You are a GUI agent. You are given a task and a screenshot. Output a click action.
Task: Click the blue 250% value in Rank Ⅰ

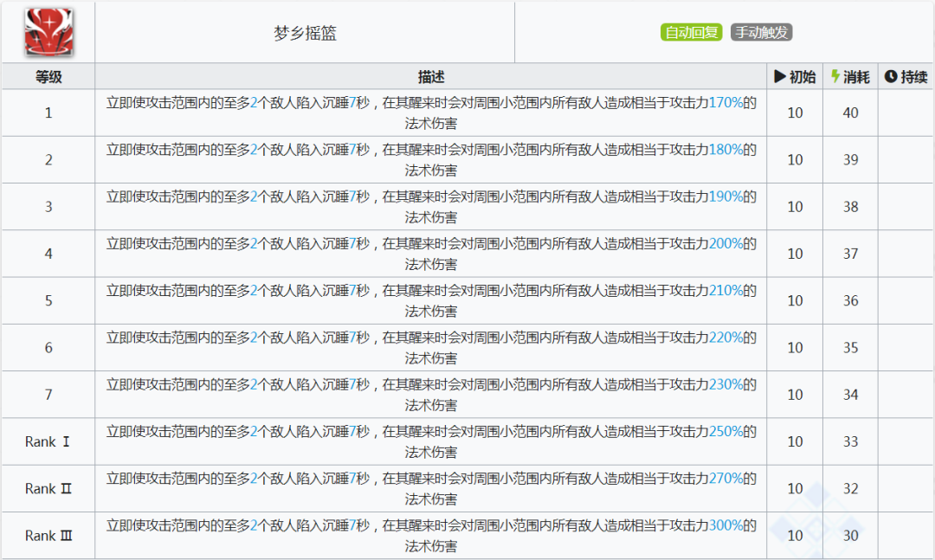(725, 431)
